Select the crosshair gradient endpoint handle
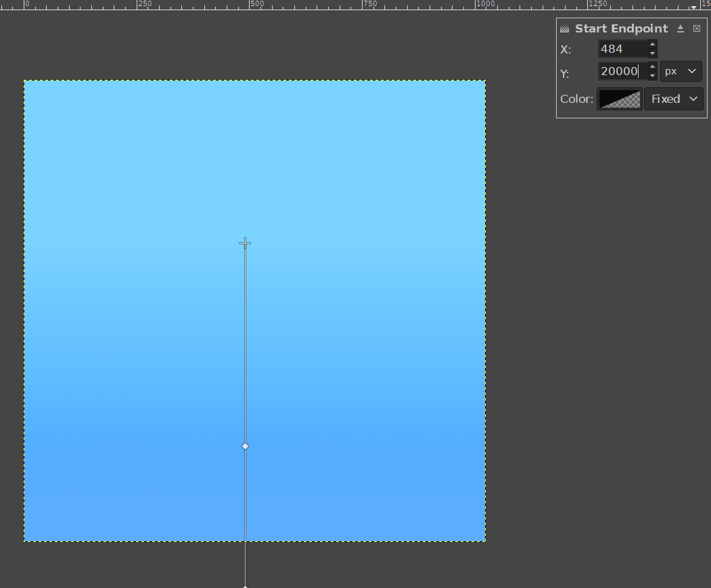This screenshot has width=711, height=588. 245,243
